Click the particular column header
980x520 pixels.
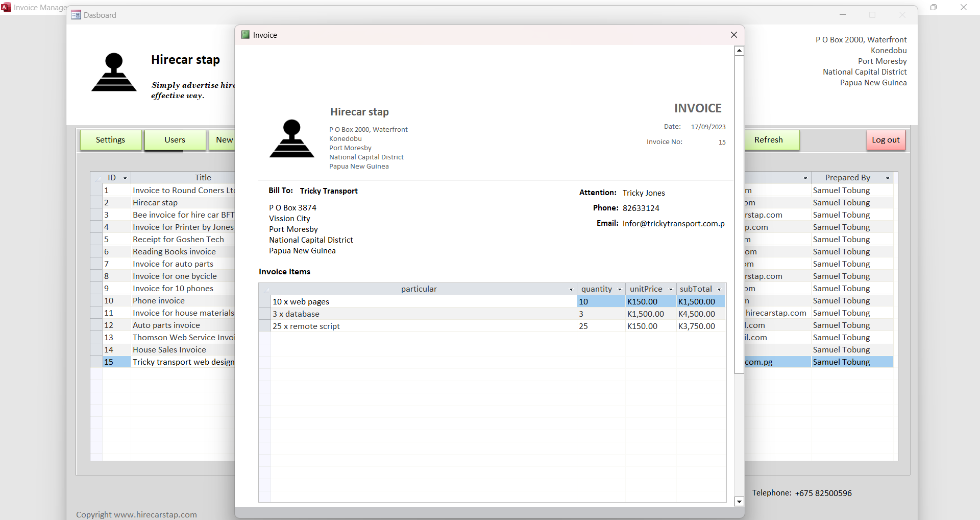click(419, 289)
